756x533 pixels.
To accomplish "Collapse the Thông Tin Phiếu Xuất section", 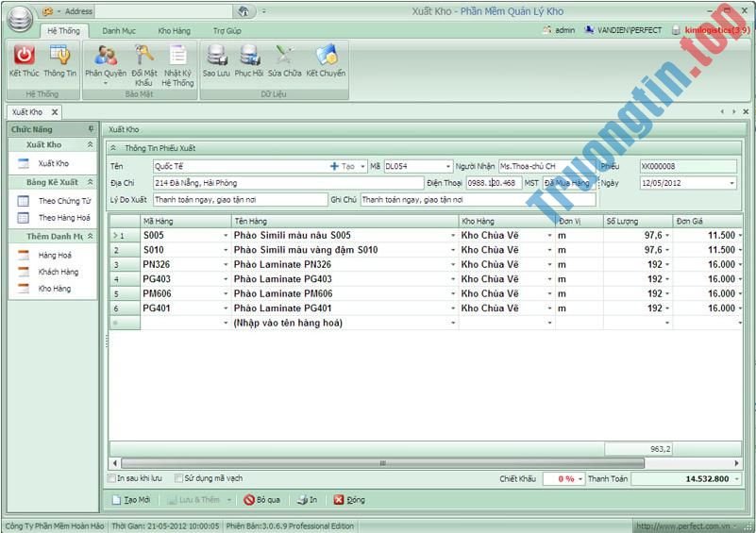I will tap(114, 148).
